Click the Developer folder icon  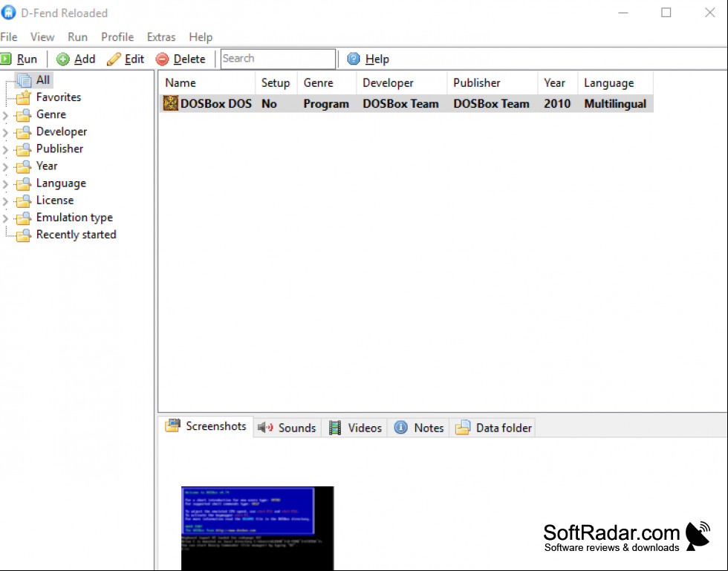click(23, 132)
